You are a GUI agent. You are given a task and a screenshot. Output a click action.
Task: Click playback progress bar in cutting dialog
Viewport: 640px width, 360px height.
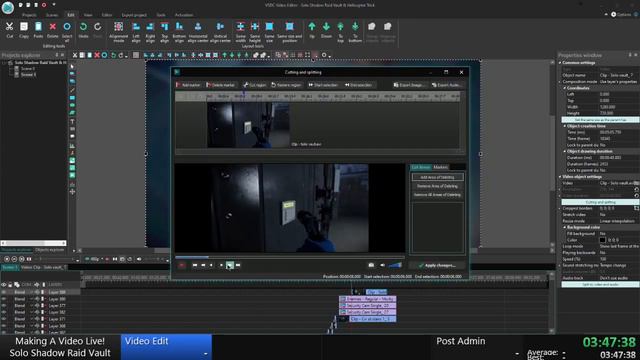click(x=290, y=257)
